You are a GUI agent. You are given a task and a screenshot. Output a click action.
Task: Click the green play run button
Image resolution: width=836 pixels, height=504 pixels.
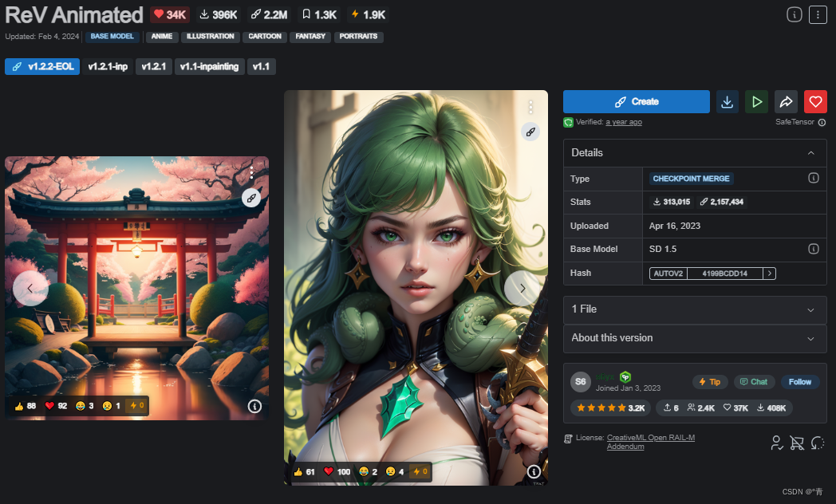[x=756, y=102]
